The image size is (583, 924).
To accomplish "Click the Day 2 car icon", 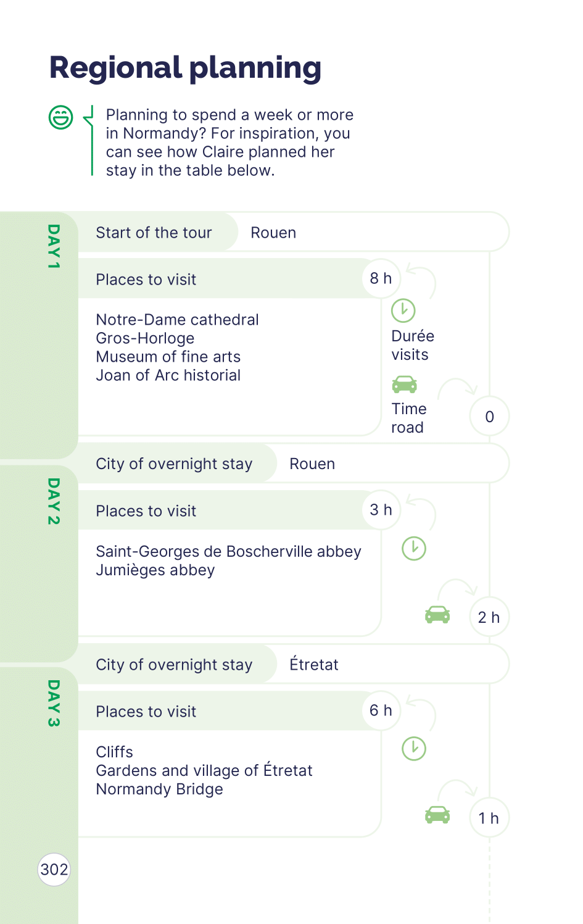I will coord(437,615).
